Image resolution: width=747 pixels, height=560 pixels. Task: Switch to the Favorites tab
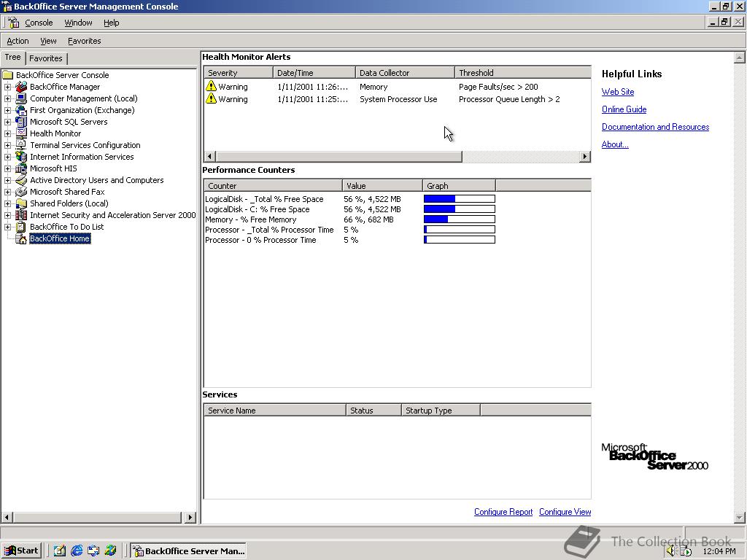[x=46, y=58]
